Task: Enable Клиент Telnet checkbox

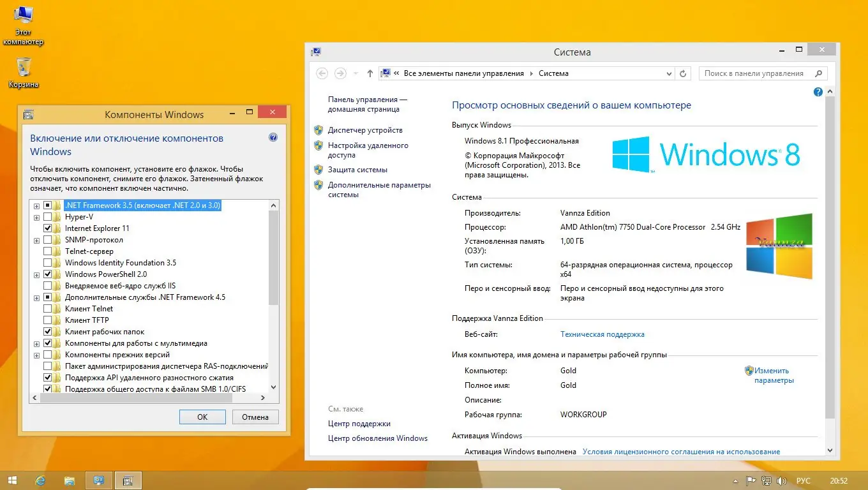Action: coord(47,309)
